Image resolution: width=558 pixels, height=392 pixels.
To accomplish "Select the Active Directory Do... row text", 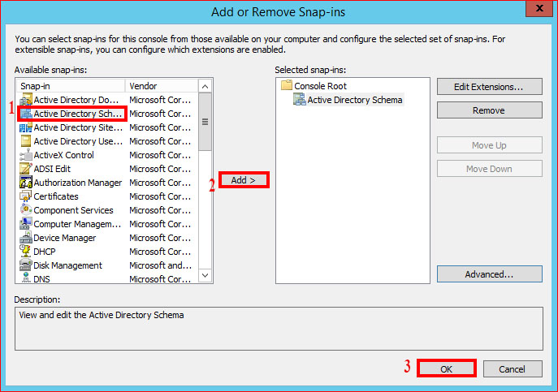I will (x=76, y=100).
